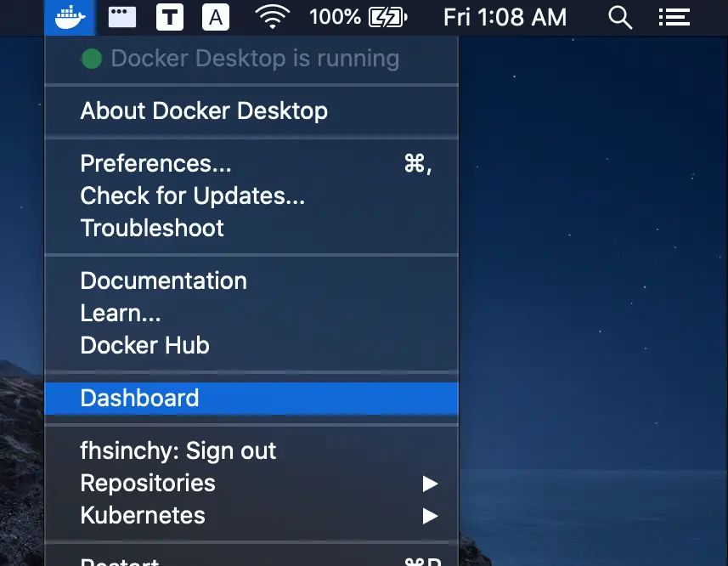Open the Wi-Fi status menu
The height and width of the screenshot is (566, 728).
click(x=271, y=17)
